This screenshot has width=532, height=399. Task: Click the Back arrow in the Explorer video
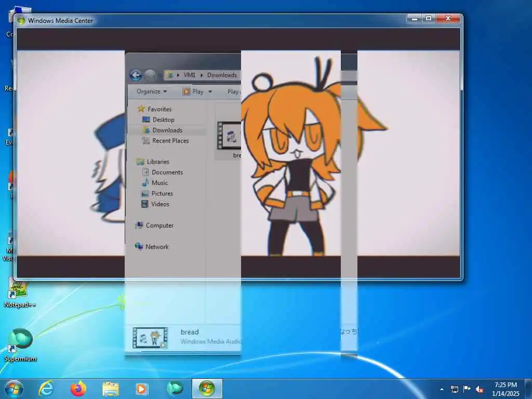coord(136,75)
